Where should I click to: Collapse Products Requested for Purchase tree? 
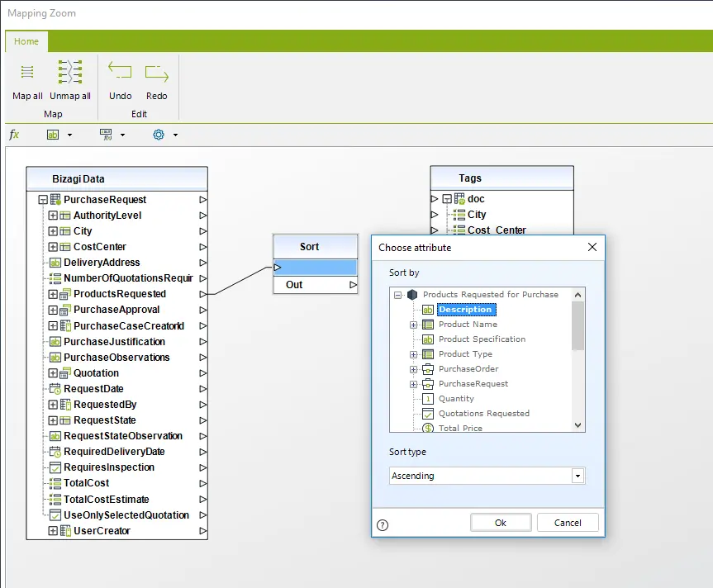click(398, 295)
